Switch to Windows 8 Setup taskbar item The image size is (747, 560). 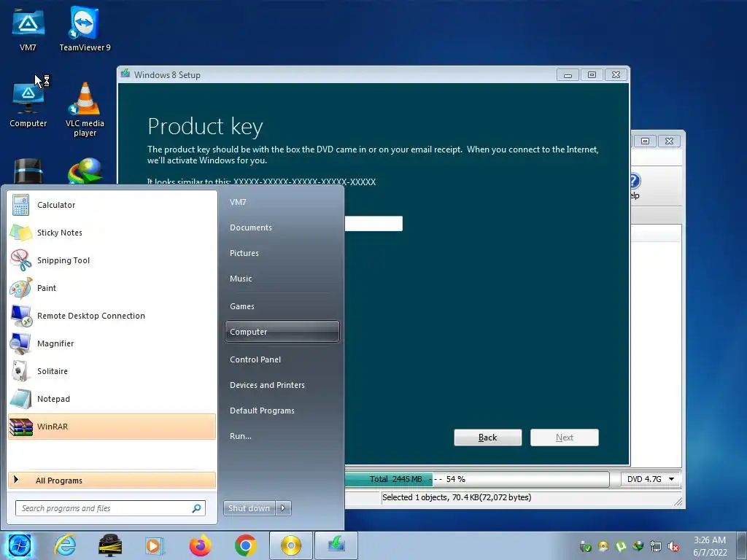pos(336,545)
